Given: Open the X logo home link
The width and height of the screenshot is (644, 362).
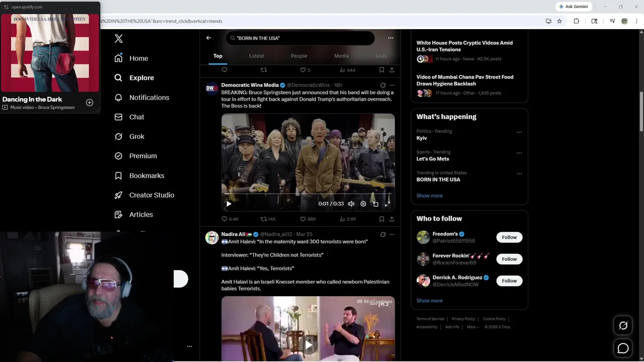Looking at the screenshot, I should 119,39.
